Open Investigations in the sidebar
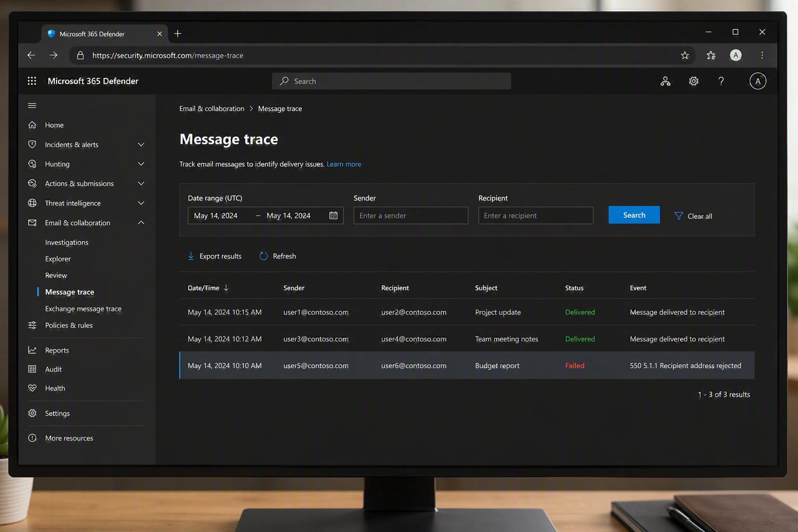Image resolution: width=798 pixels, height=532 pixels. (66, 242)
